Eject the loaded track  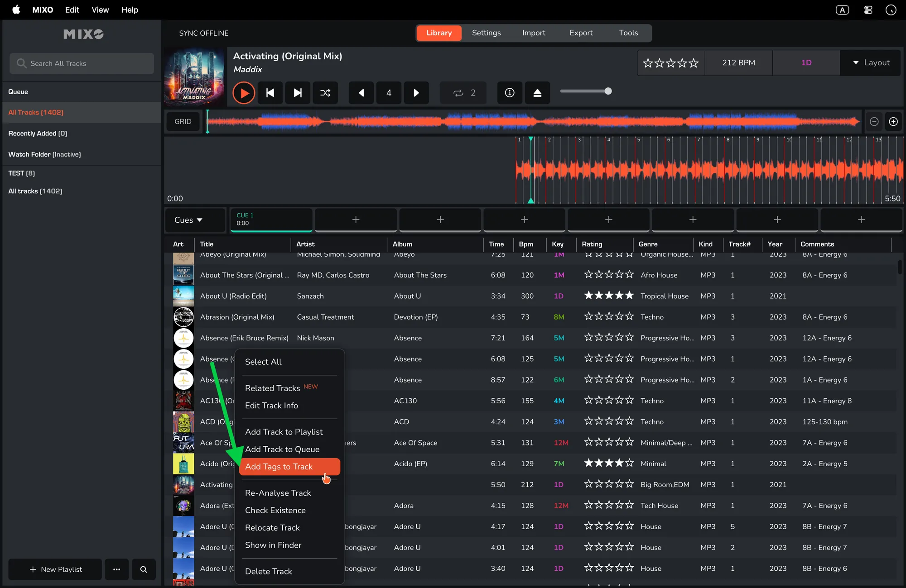537,93
